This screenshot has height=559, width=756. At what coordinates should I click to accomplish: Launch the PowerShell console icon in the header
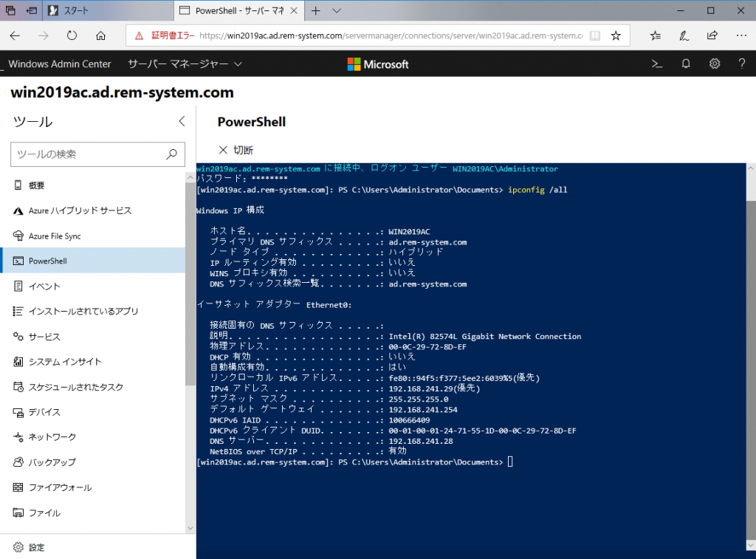tap(656, 64)
